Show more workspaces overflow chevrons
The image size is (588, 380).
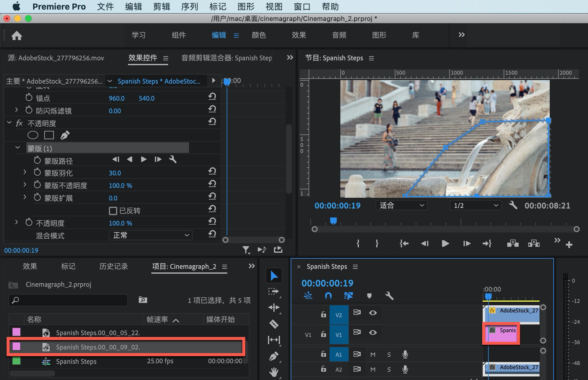pos(462,35)
